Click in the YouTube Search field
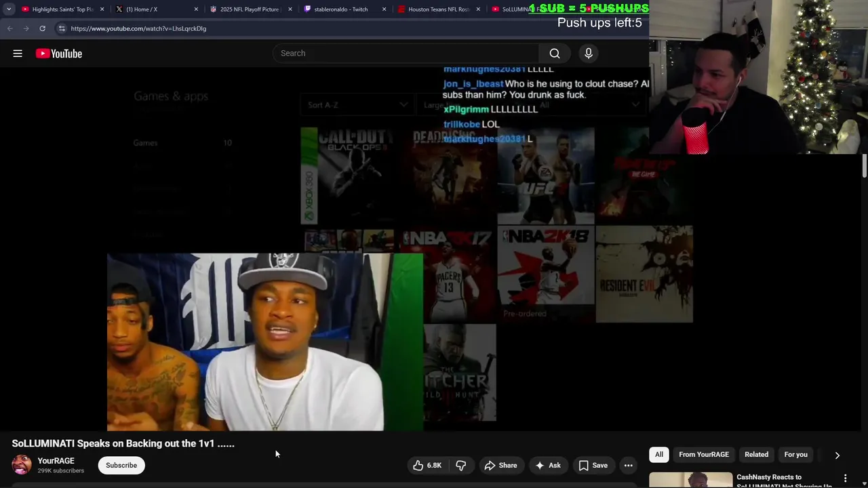Screen dimensions: 868x488 [x=406, y=54]
